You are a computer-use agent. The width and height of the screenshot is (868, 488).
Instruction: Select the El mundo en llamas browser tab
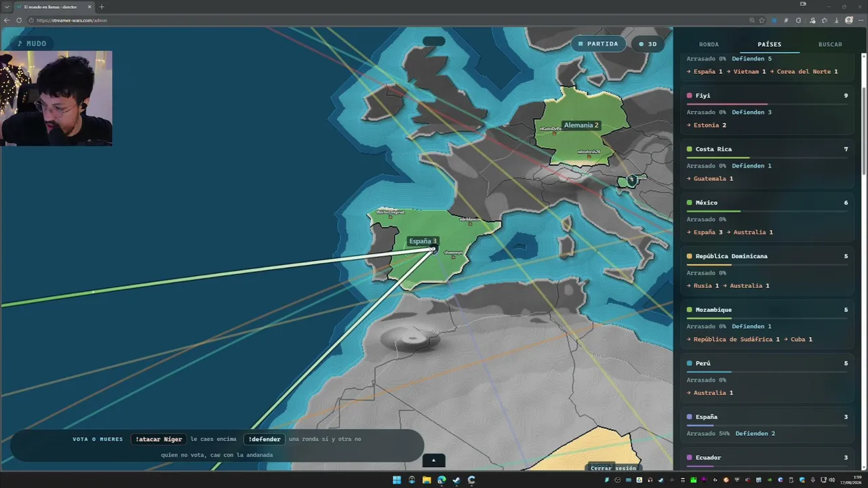[54, 7]
